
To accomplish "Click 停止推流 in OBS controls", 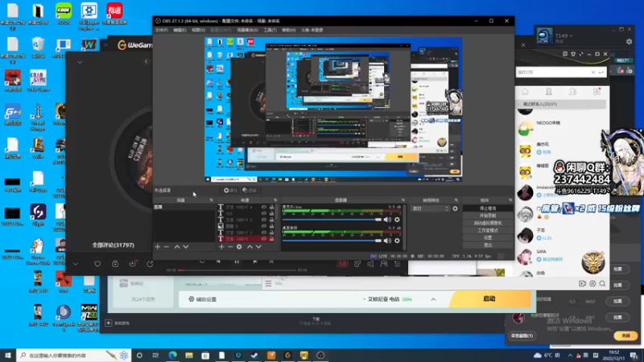I will click(488, 208).
